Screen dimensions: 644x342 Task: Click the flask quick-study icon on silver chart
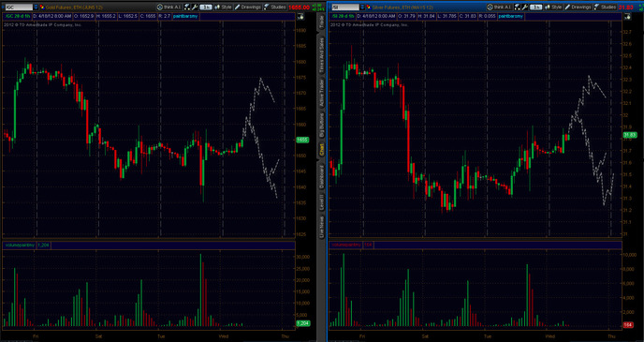click(x=517, y=7)
